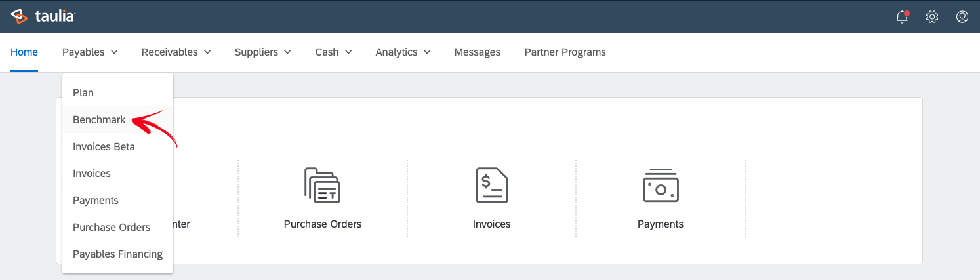Select Purchase Orders in the Payables menu

[x=112, y=227]
